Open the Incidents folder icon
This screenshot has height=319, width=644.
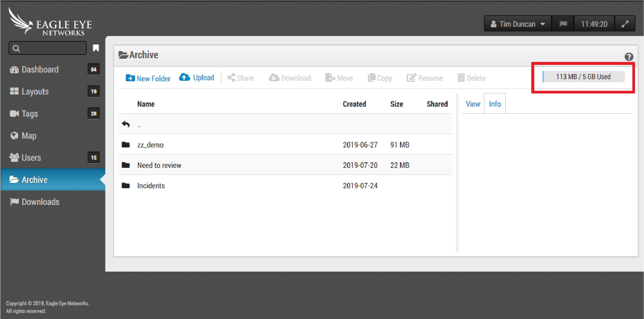click(126, 186)
